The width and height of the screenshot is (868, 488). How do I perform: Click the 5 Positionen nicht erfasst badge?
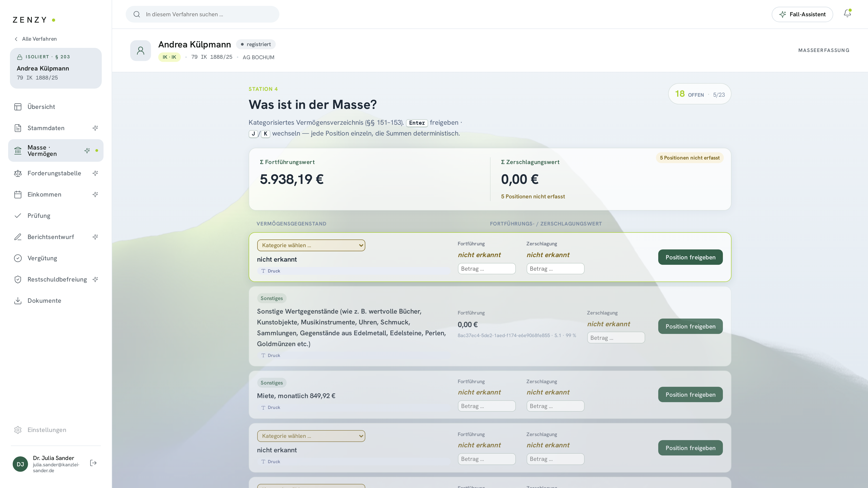689,158
